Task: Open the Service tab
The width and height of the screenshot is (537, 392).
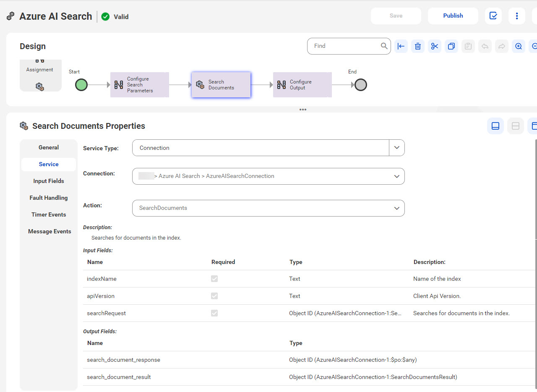Action: point(49,164)
